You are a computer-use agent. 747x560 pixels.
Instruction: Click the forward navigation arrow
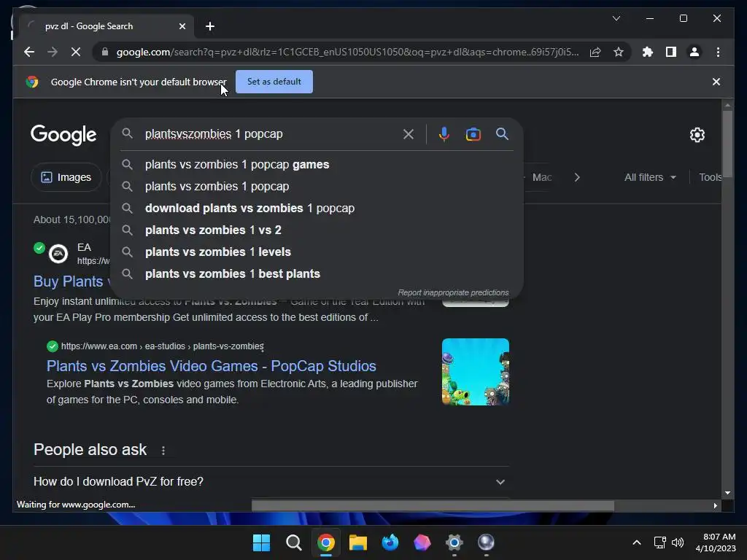point(53,52)
